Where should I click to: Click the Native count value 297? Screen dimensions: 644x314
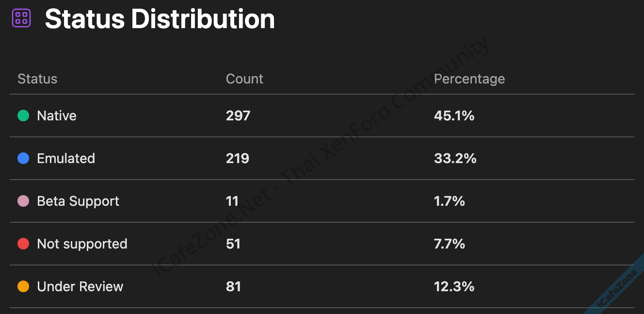pyautogui.click(x=238, y=116)
